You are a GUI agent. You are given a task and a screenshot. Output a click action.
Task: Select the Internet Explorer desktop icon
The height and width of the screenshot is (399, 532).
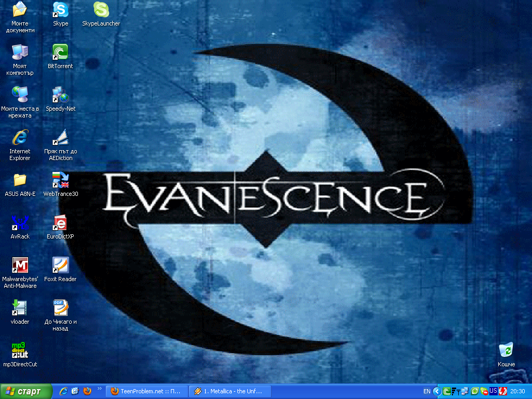tap(20, 145)
